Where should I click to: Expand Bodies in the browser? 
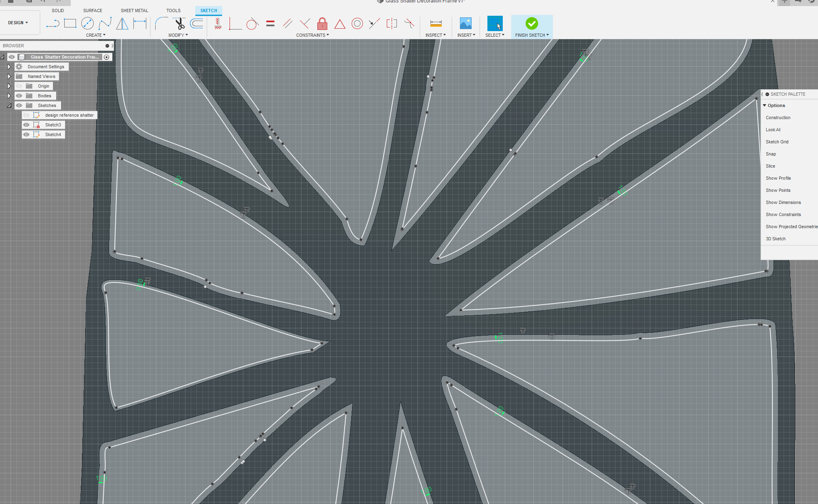pyautogui.click(x=9, y=95)
